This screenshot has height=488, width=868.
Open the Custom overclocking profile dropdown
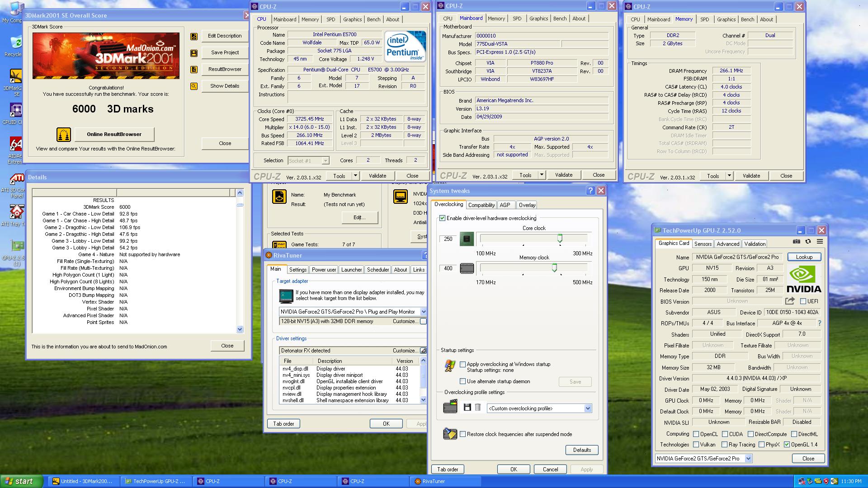coord(588,408)
